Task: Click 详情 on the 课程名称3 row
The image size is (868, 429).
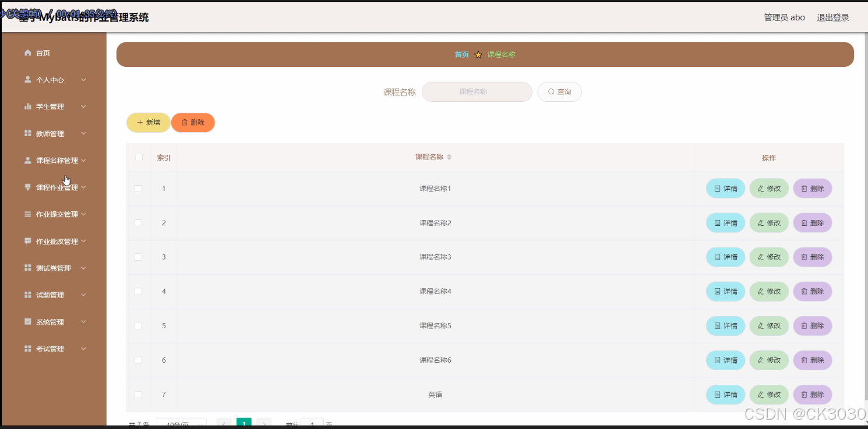Action: pyautogui.click(x=725, y=257)
